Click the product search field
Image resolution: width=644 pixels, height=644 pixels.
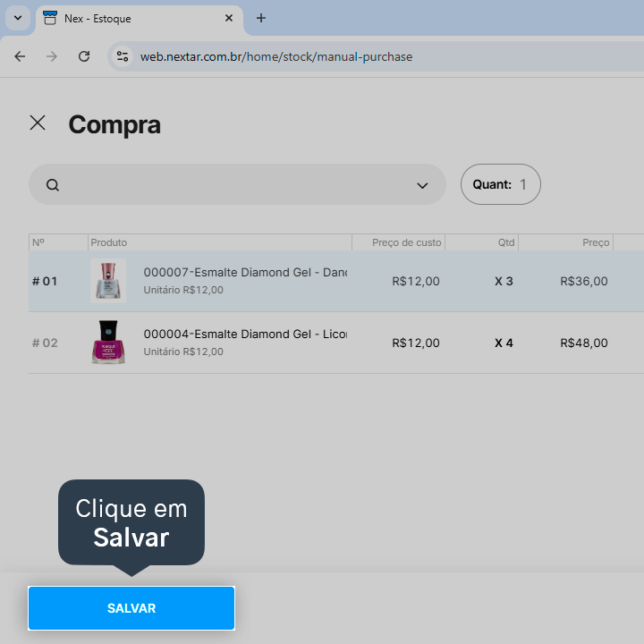(237, 184)
